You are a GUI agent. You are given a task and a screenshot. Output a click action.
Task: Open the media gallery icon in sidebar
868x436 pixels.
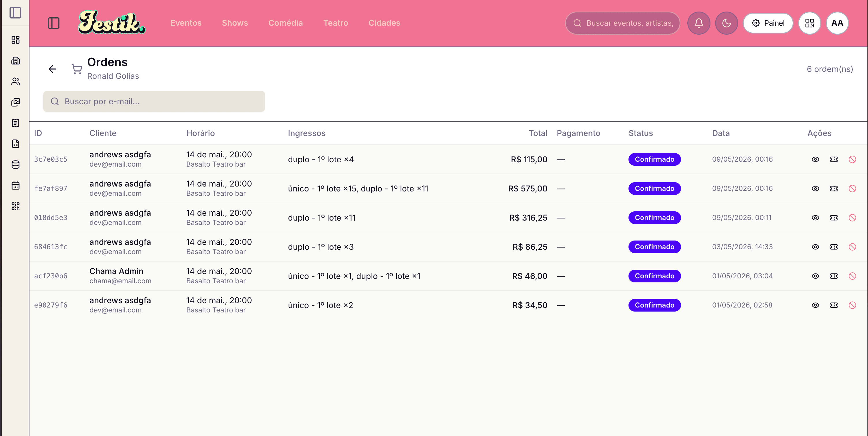(16, 102)
